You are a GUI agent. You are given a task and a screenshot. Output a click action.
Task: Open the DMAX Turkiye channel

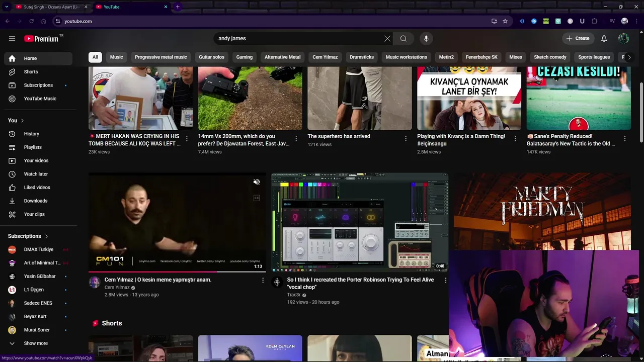38,249
